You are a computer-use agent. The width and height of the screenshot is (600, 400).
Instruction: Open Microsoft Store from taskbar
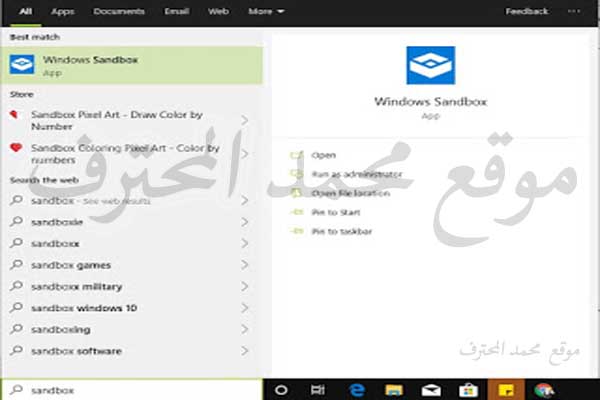pyautogui.click(x=468, y=390)
